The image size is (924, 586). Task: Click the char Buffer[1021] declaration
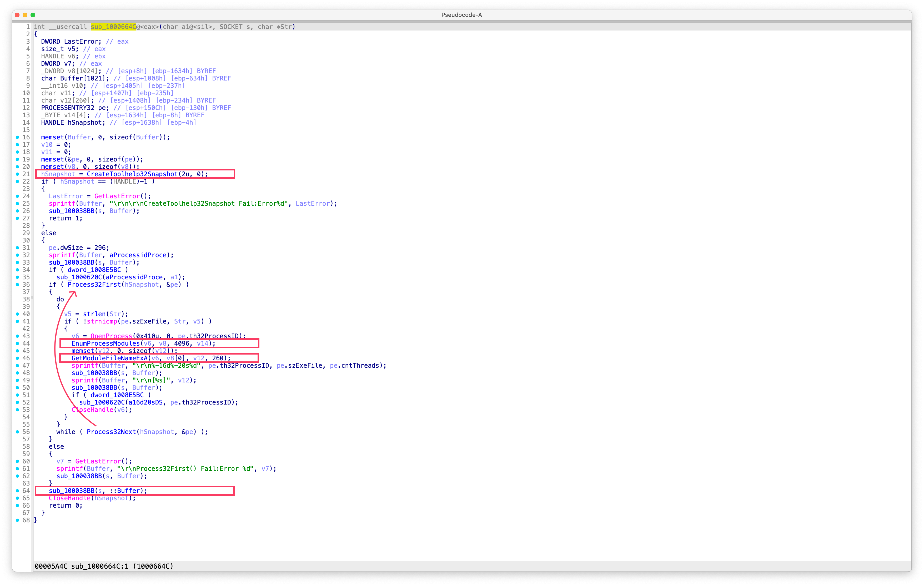pyautogui.click(x=75, y=78)
